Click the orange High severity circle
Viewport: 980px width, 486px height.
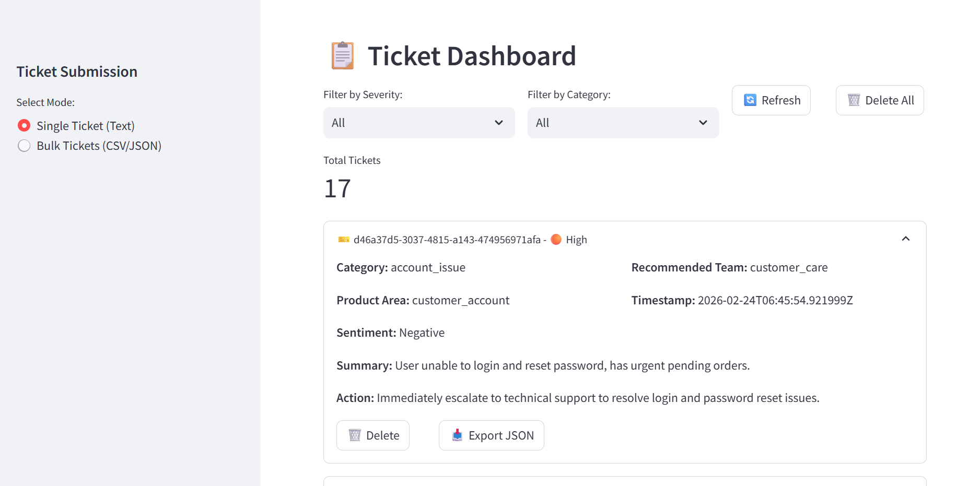tap(556, 240)
